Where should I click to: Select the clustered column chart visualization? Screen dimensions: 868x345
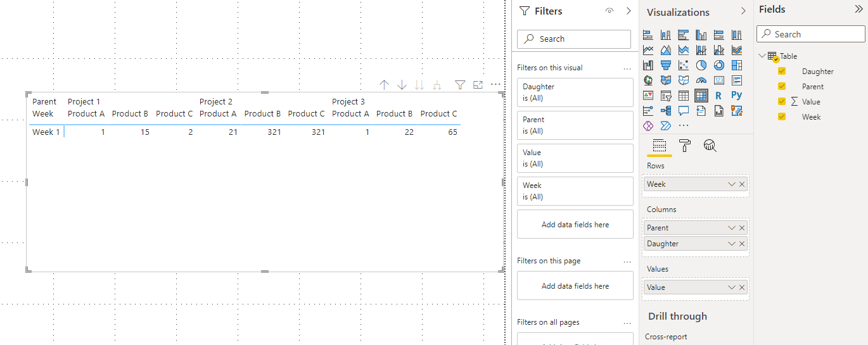coord(701,35)
